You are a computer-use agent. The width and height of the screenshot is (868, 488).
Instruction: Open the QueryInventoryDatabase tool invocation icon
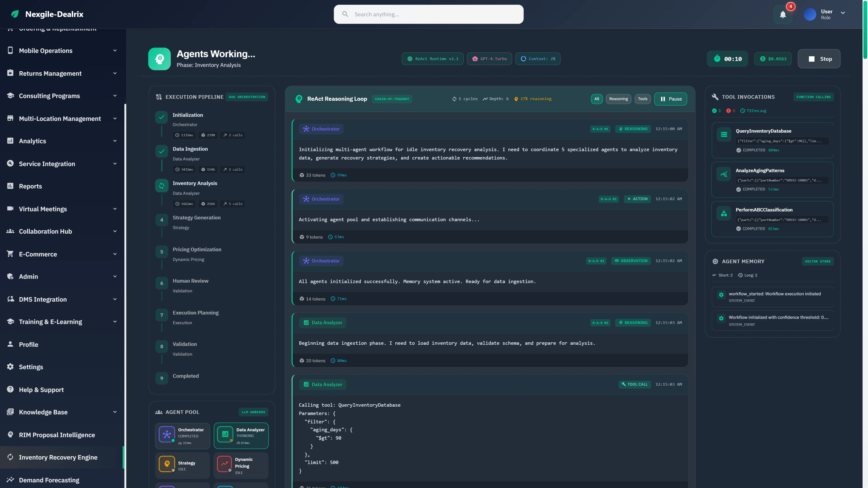point(724,134)
